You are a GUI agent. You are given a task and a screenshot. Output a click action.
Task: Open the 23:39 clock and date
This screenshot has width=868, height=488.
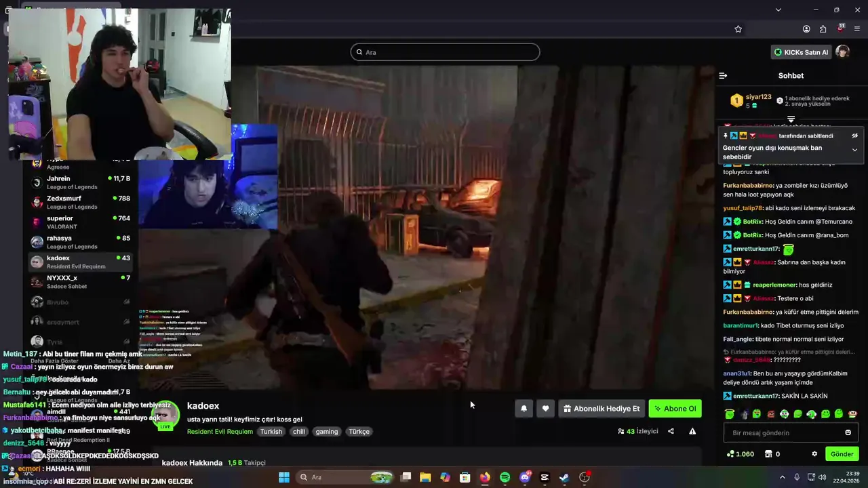(848, 477)
